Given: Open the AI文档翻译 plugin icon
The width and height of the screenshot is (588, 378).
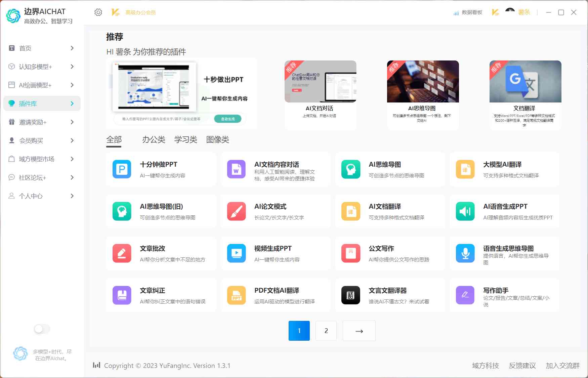Looking at the screenshot, I should [351, 211].
